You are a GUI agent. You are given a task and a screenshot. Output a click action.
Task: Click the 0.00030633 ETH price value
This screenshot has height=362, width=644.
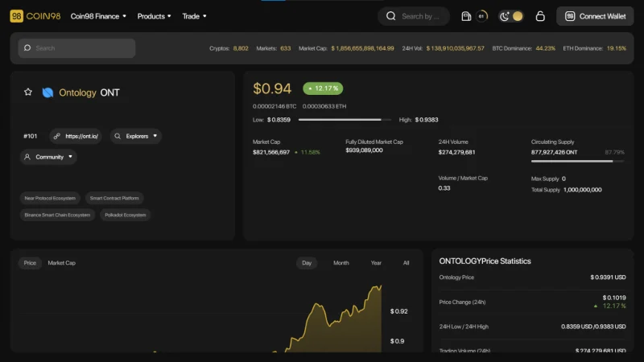(x=324, y=106)
